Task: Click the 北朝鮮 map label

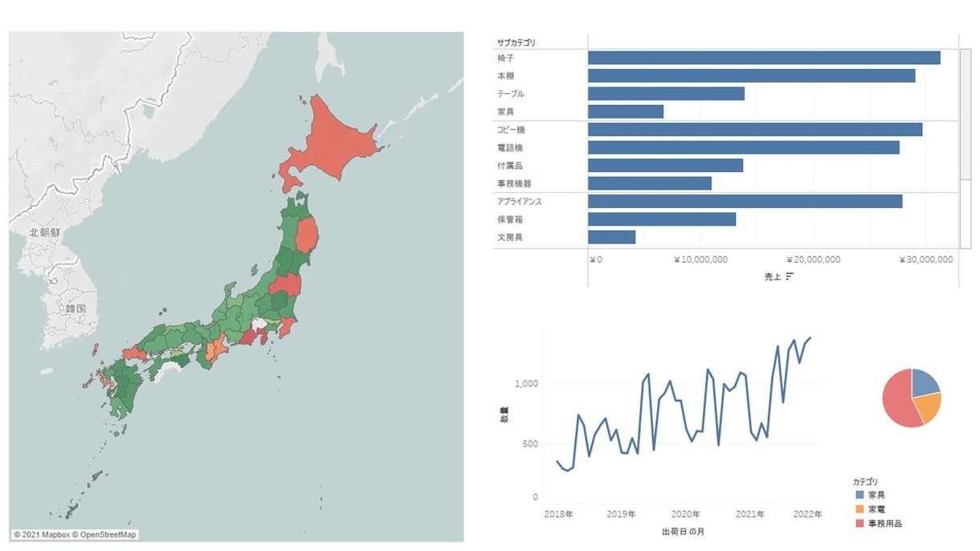Action: pos(43,233)
